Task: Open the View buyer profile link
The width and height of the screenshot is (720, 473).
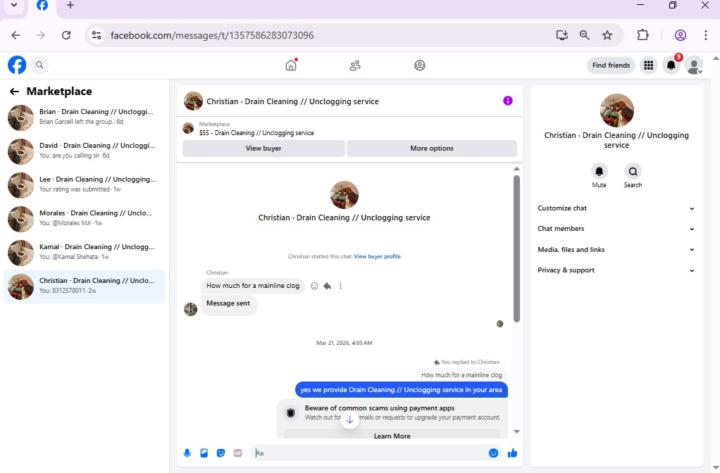Action: (377, 256)
